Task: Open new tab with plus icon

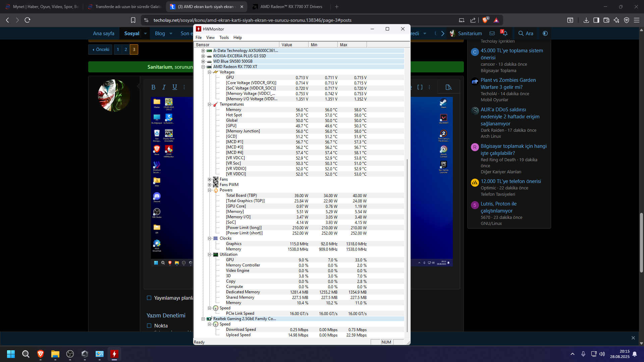Action: coord(337,7)
